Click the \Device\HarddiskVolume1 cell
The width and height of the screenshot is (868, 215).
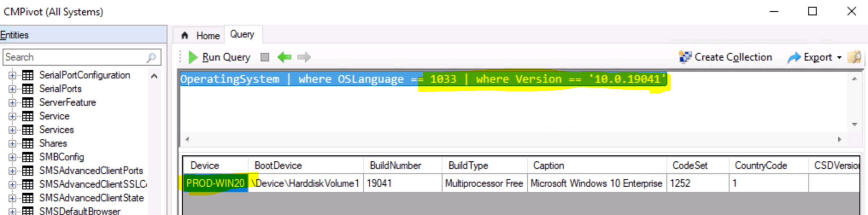[x=306, y=183]
